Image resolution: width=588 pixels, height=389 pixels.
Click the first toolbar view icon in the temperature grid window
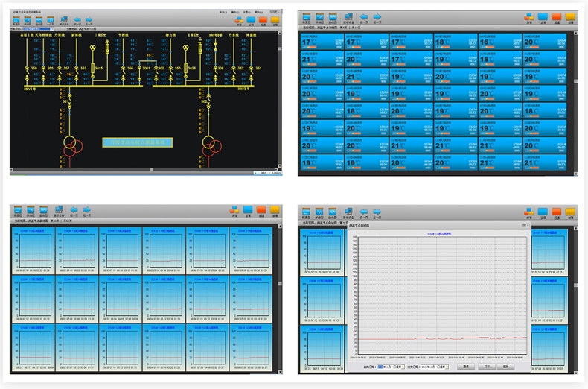point(306,18)
